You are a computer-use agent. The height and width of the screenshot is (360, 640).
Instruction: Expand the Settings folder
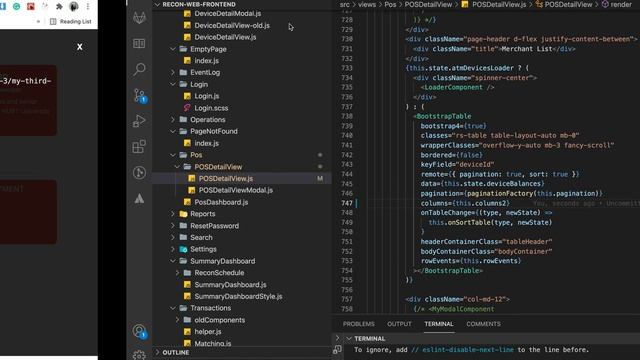[173, 249]
